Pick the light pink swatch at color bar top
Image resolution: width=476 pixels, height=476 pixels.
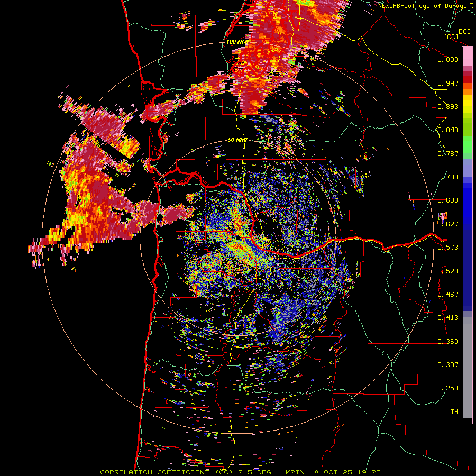tap(467, 57)
